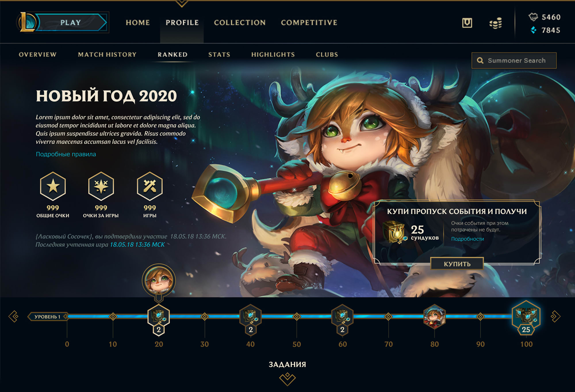Click the Summoner Search field
Viewport: 575px width, 392px height.
[x=514, y=60]
